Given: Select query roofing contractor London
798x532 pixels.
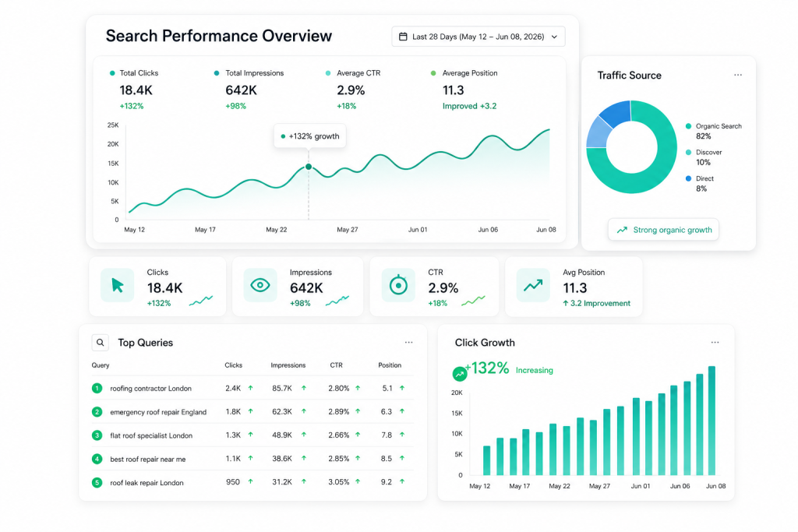Looking at the screenshot, I should click(150, 389).
